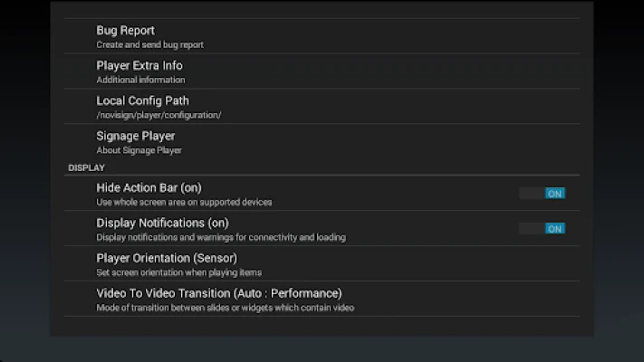Click the /novisign/player/configuration/ path text
644x362 pixels.
point(159,115)
